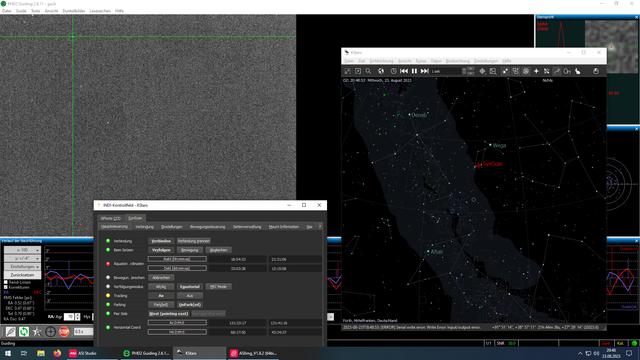Enable the Trend-Linien checkbox
Screen dimensions: 640x360
point(6,282)
